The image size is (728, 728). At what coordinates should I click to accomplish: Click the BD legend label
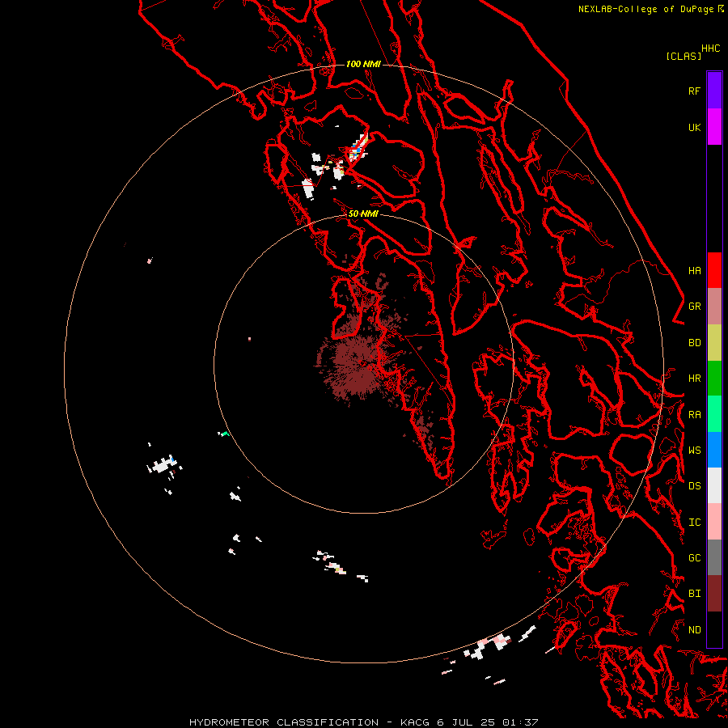[694, 343]
